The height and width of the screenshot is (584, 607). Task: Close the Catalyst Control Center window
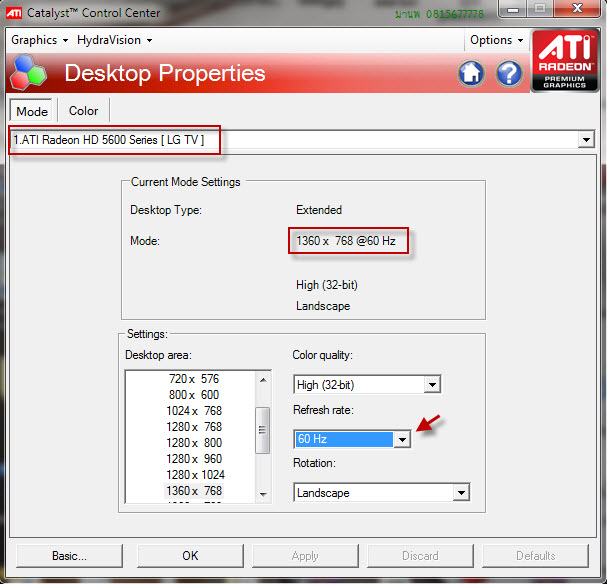click(x=577, y=9)
